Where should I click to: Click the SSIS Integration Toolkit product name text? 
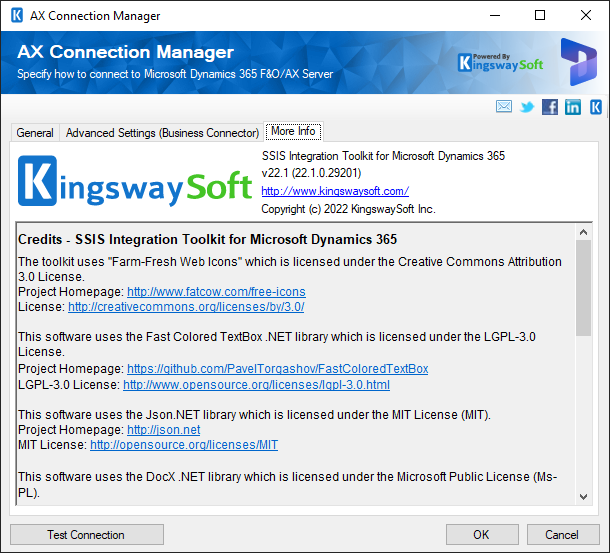click(x=383, y=156)
